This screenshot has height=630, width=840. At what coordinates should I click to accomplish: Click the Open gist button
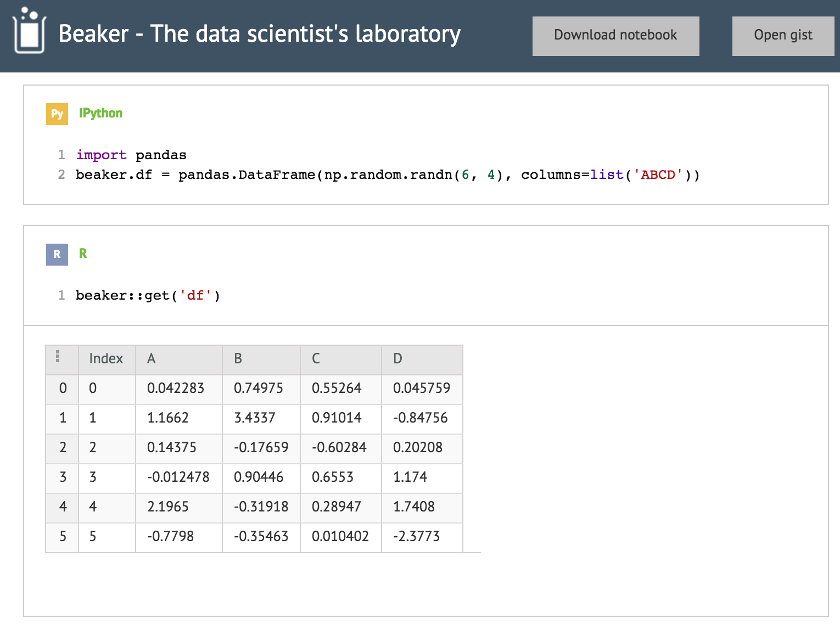(x=783, y=35)
